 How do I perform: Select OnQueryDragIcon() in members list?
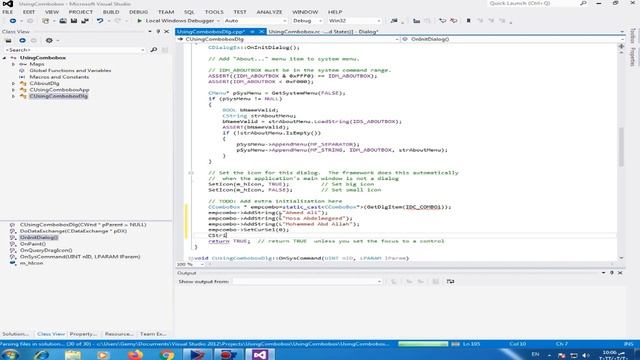[46, 250]
